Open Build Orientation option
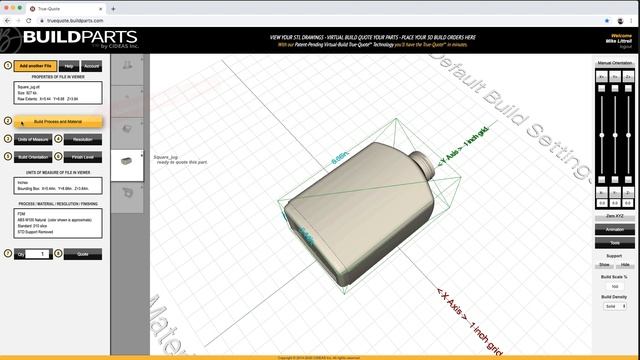Image resolution: width=640 pixels, height=360 pixels. pos(33,157)
